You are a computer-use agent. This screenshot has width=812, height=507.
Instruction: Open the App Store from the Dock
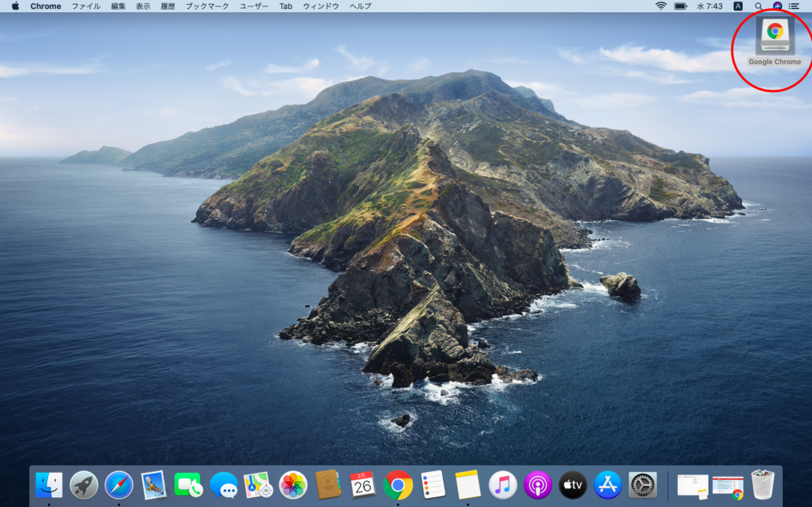coord(607,485)
